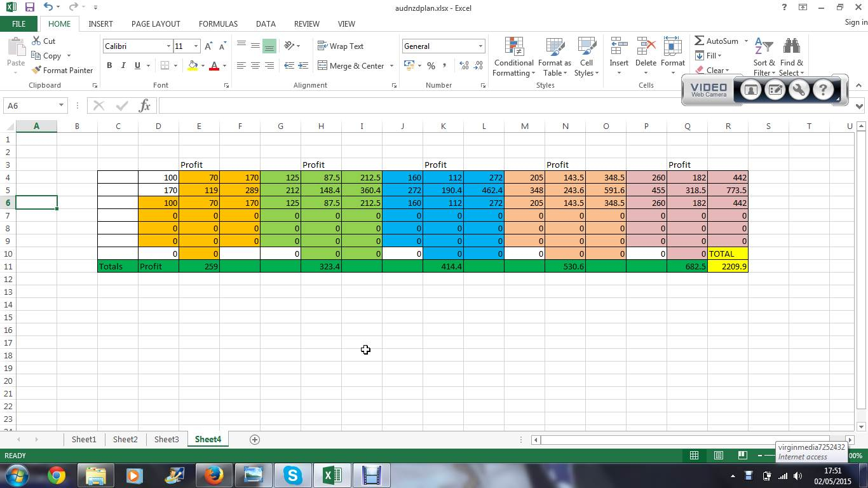Click the Format Painter brush icon
The image size is (868, 488).
click(x=36, y=71)
